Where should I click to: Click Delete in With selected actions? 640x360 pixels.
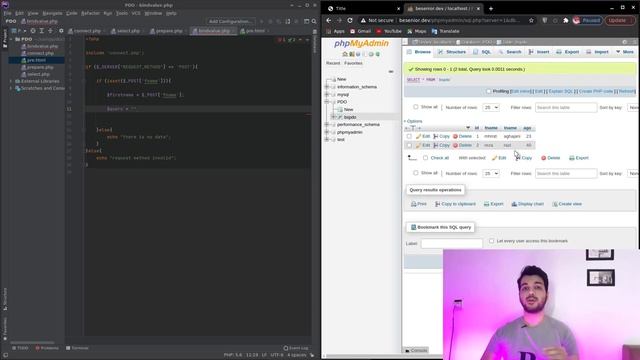tap(551, 158)
